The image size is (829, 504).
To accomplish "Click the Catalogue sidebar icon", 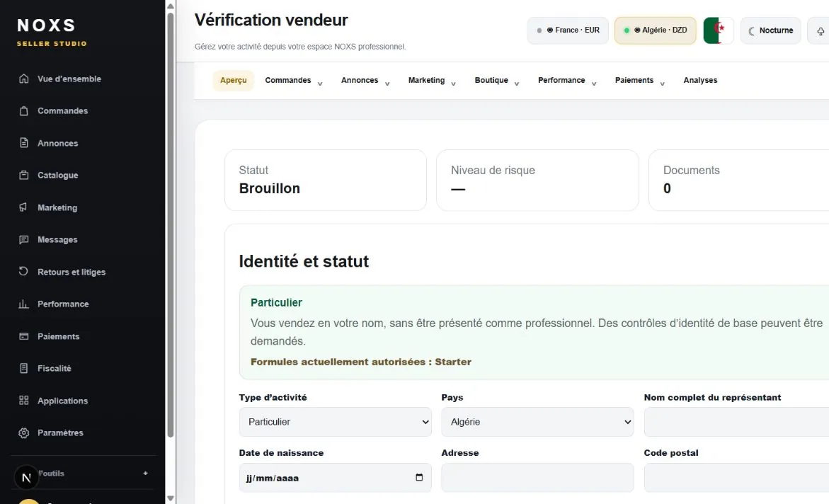I will point(24,175).
